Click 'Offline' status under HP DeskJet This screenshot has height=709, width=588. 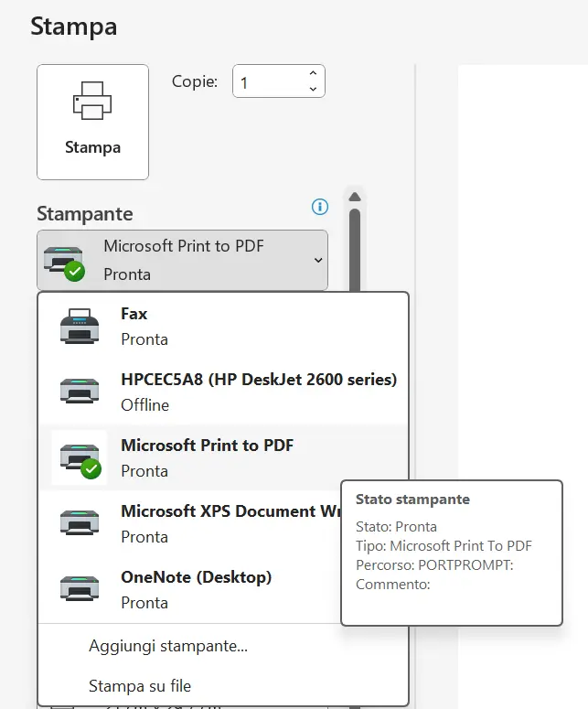point(145,404)
